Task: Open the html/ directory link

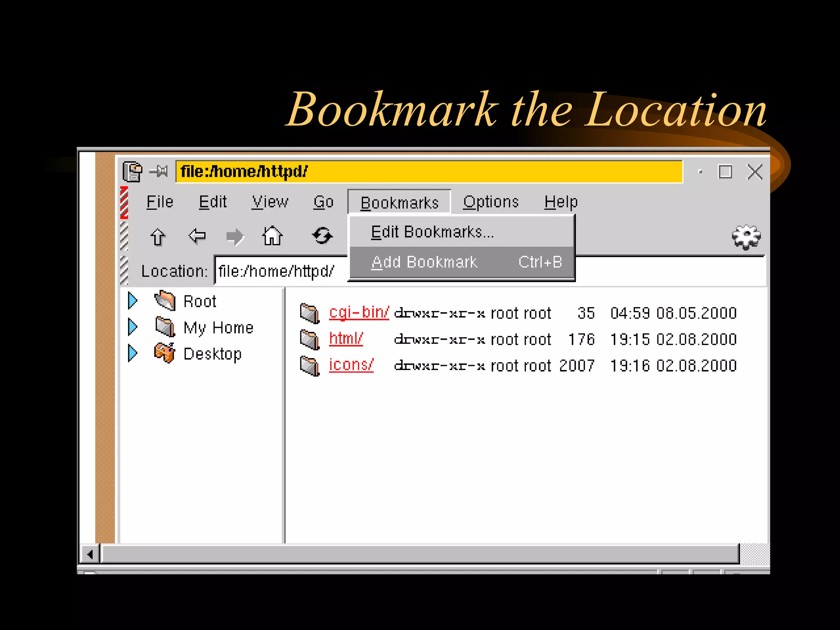Action: click(346, 339)
